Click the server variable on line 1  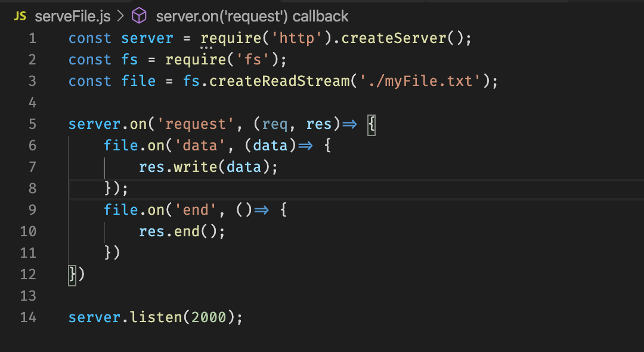click(147, 38)
